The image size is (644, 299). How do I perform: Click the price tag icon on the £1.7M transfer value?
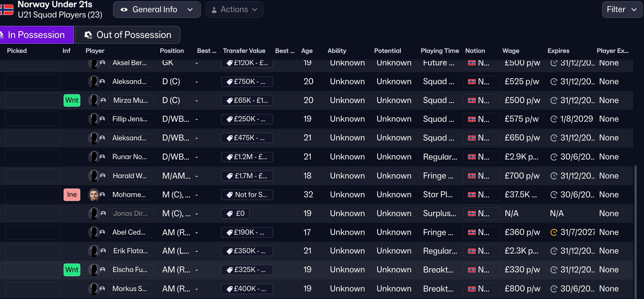(x=229, y=176)
